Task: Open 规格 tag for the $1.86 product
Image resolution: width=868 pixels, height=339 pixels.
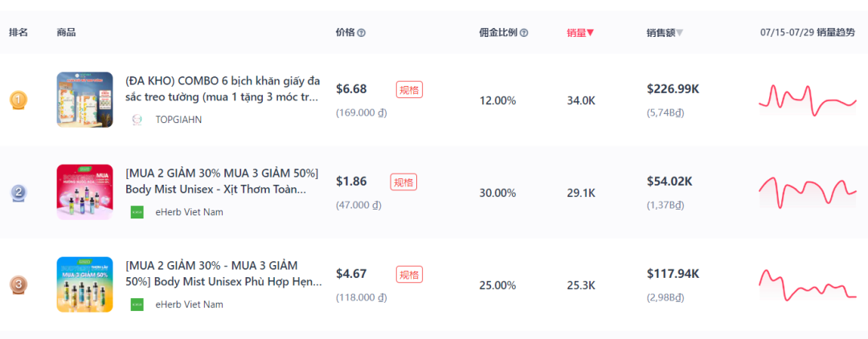Action: coord(403,182)
